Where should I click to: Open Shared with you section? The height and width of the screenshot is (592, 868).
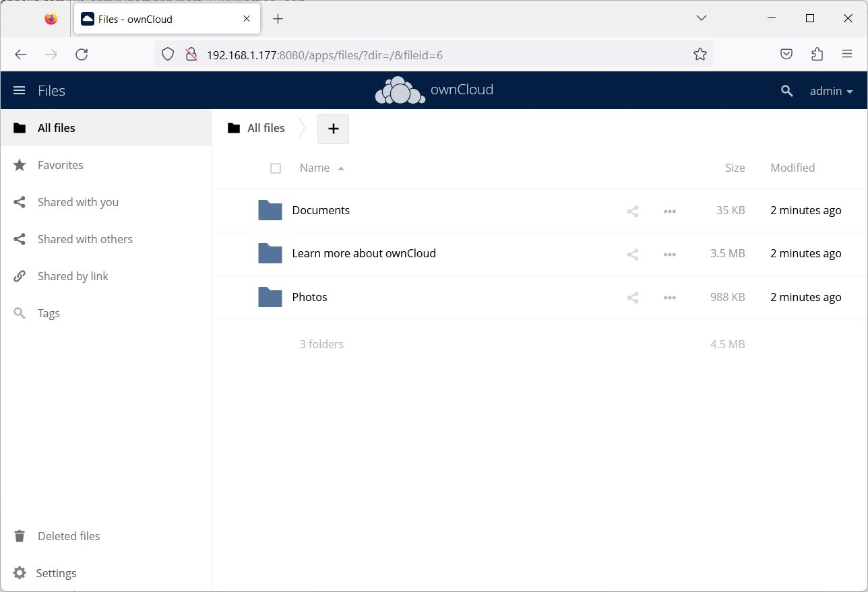pyautogui.click(x=106, y=202)
